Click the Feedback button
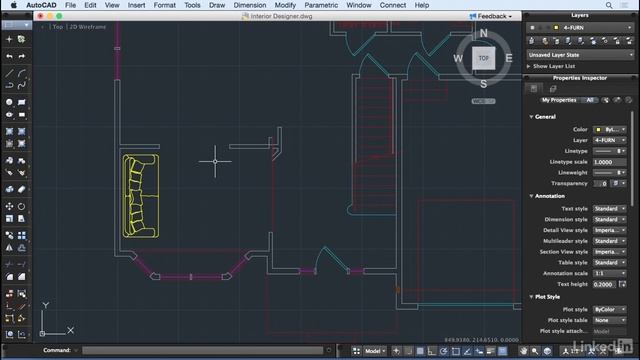 (491, 16)
